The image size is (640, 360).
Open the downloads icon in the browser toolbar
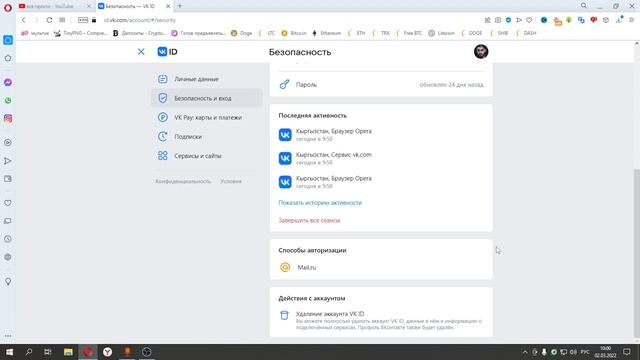[x=619, y=20]
